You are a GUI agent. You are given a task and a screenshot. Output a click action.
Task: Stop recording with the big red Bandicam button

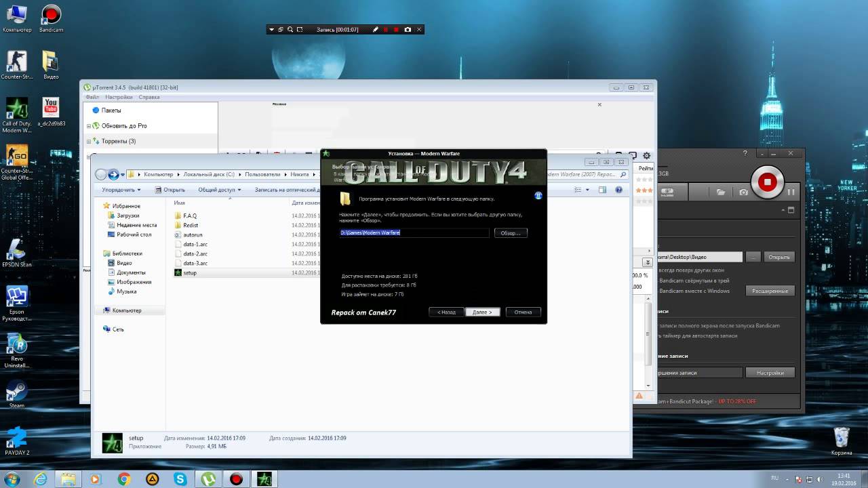coord(768,182)
